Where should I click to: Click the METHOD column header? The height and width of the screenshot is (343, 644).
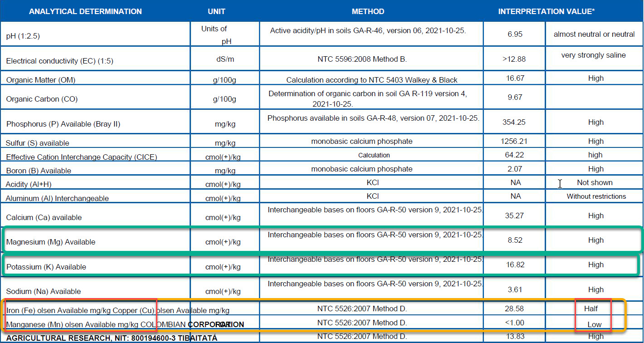click(368, 11)
